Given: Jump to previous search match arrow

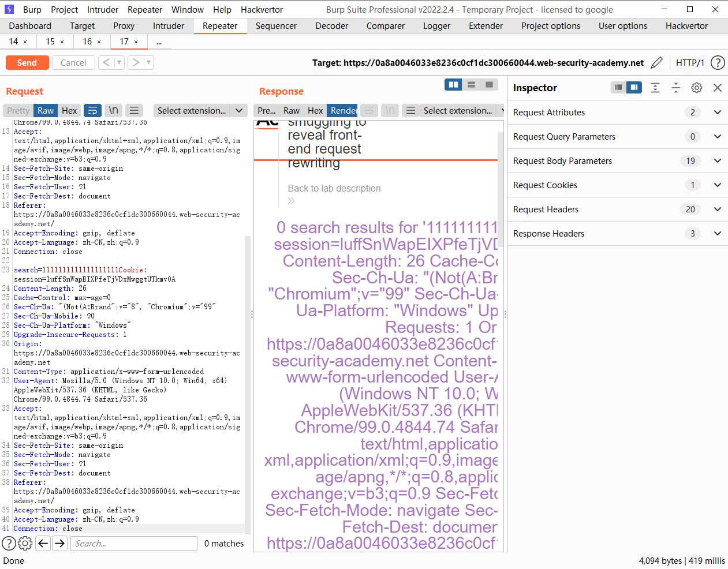Looking at the screenshot, I should pyautogui.click(x=43, y=543).
